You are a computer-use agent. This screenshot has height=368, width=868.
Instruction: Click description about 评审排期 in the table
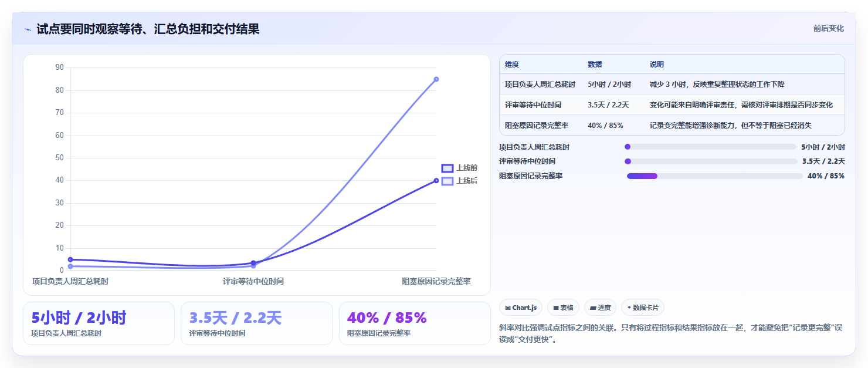point(741,105)
